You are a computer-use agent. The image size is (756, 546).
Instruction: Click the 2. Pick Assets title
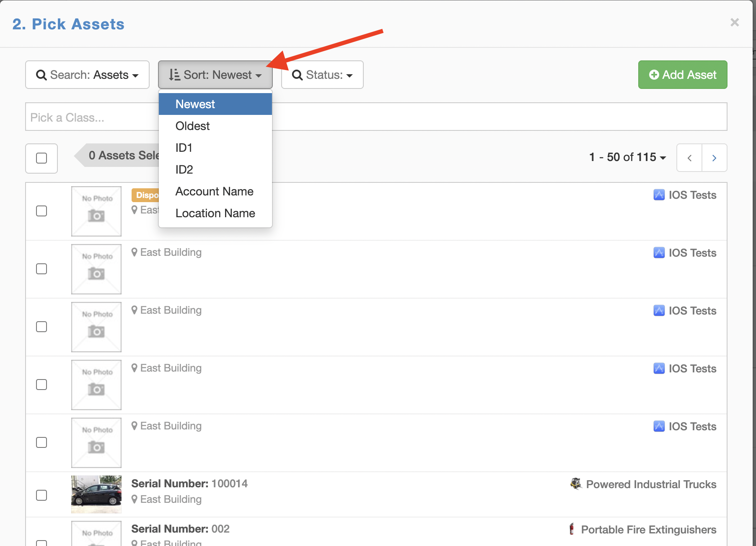pos(68,24)
